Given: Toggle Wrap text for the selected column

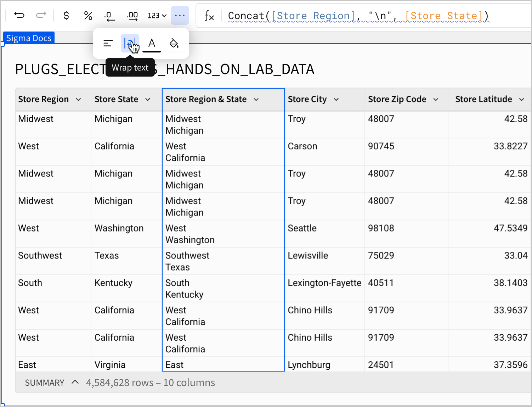Looking at the screenshot, I should [x=130, y=43].
